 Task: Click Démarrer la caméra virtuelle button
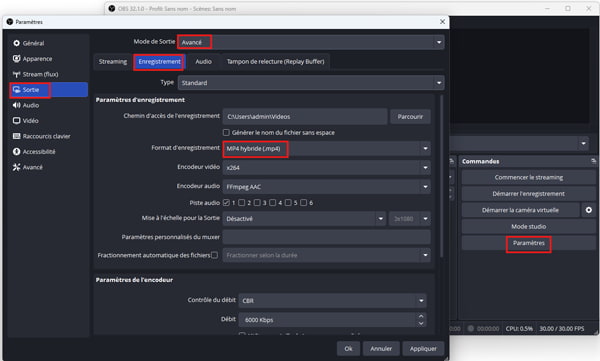pos(520,210)
